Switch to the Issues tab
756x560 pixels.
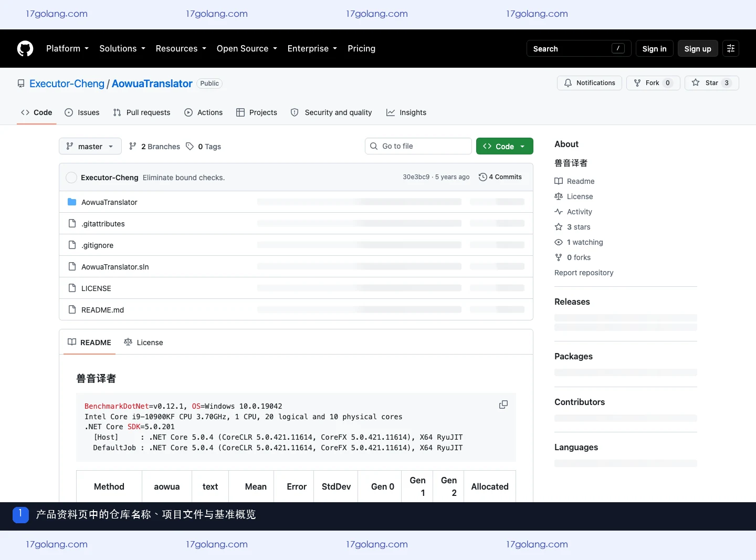click(82, 112)
